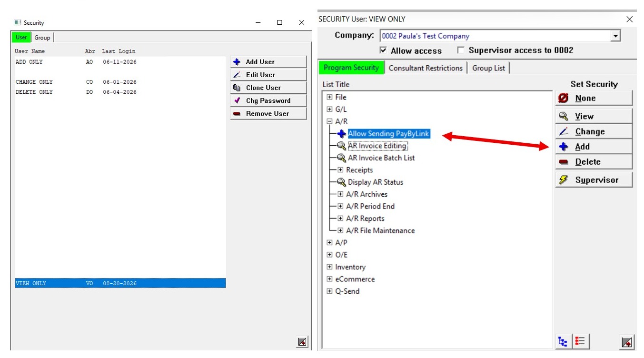Click the Remove User button
Image resolution: width=644 pixels, height=358 pixels.
[x=268, y=114]
